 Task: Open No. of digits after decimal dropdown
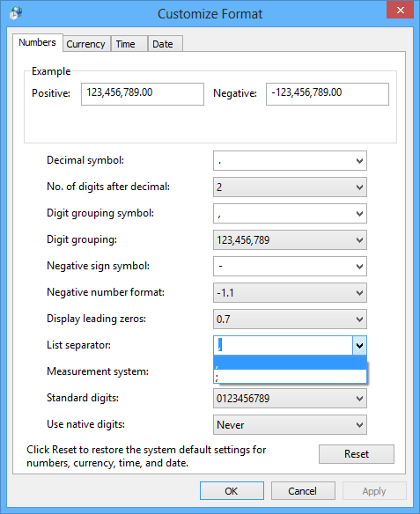pyautogui.click(x=290, y=187)
